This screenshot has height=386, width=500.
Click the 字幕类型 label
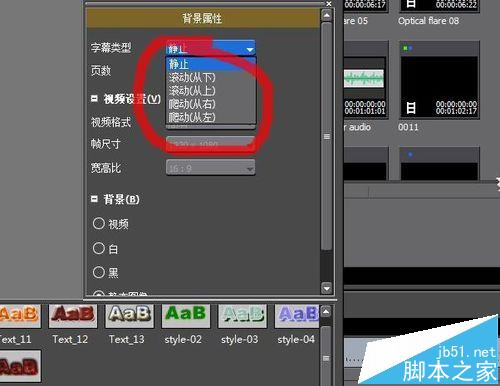click(111, 48)
